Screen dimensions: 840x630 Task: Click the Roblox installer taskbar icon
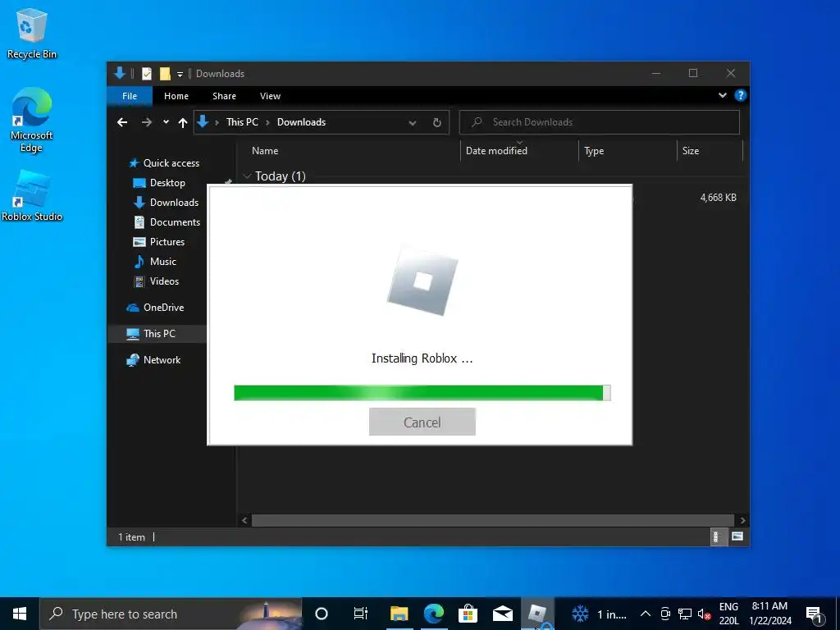[536, 614]
